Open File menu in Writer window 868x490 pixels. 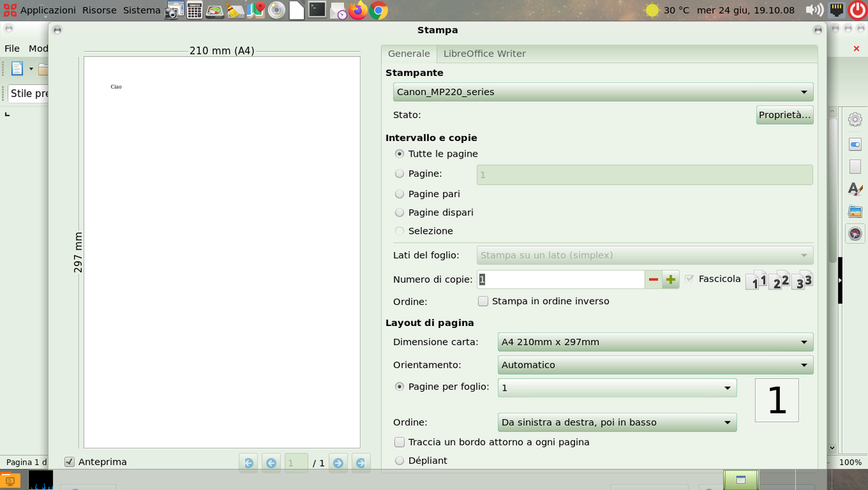click(12, 49)
